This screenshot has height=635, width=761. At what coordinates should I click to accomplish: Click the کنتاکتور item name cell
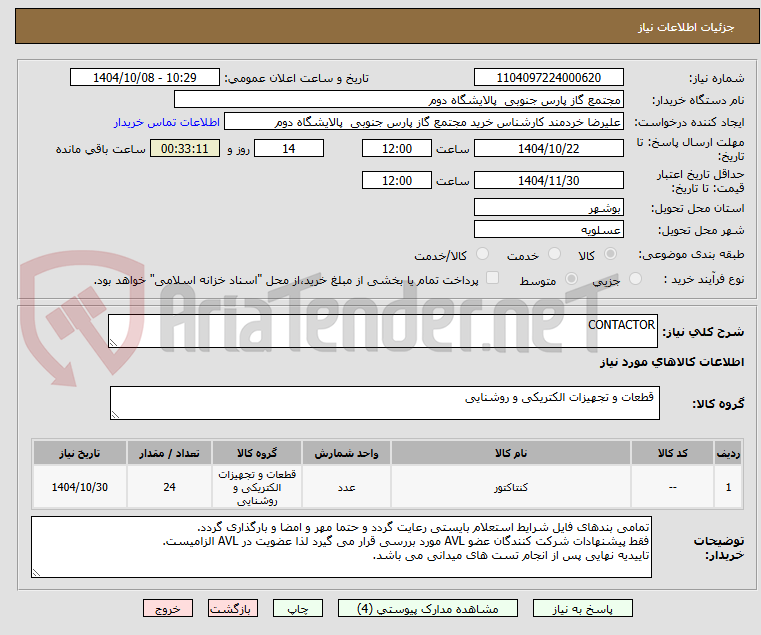511,487
